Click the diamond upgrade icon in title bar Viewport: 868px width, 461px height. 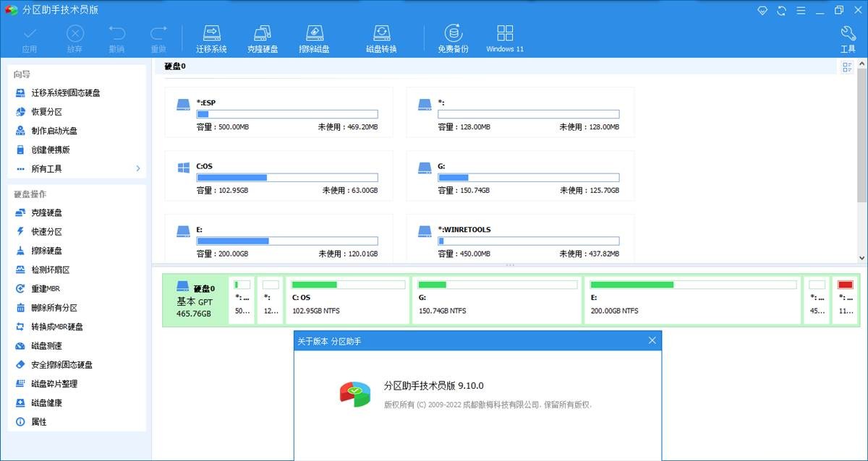(762, 10)
